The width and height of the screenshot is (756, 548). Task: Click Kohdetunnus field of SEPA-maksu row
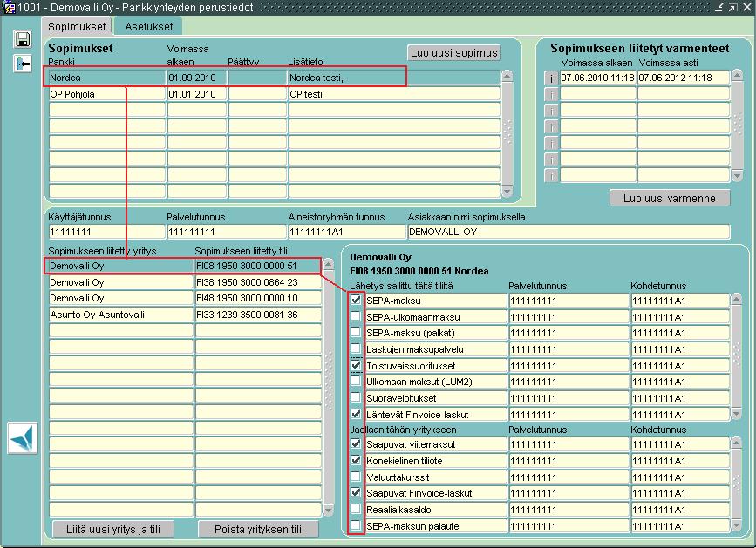[680, 301]
